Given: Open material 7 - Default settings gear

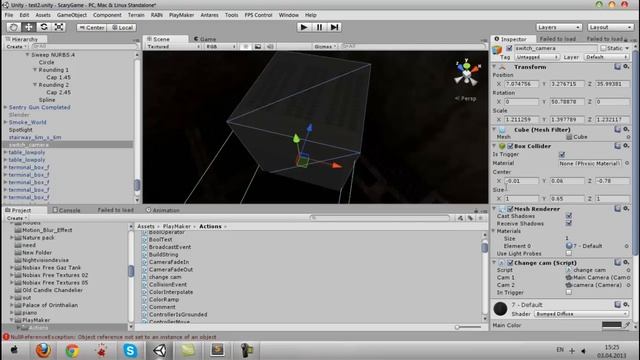Looking at the screenshot, I should [626, 304].
